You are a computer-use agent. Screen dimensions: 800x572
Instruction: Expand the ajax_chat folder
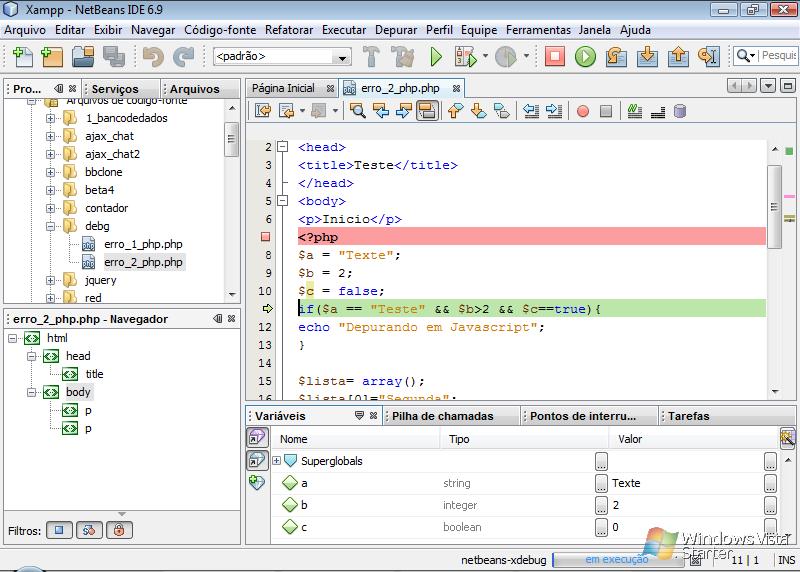point(50,136)
